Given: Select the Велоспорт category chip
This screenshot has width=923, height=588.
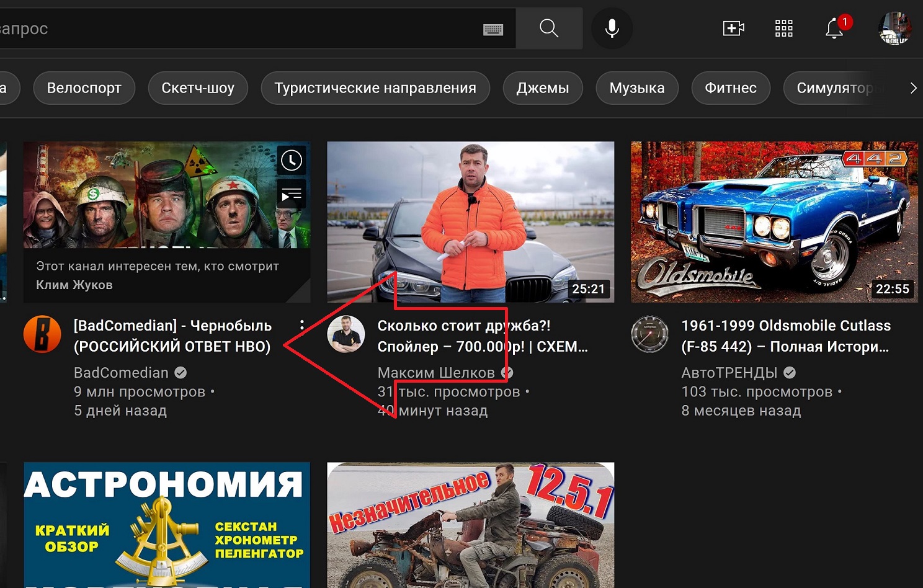Looking at the screenshot, I should 84,88.
